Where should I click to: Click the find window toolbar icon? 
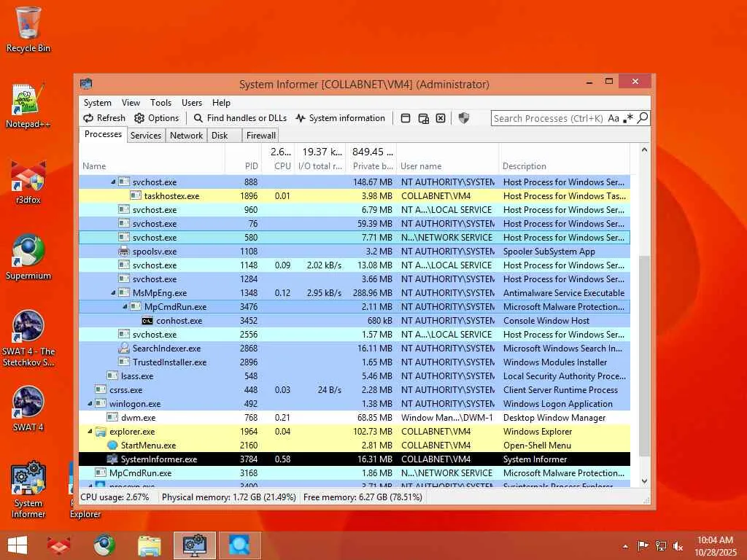[406, 118]
